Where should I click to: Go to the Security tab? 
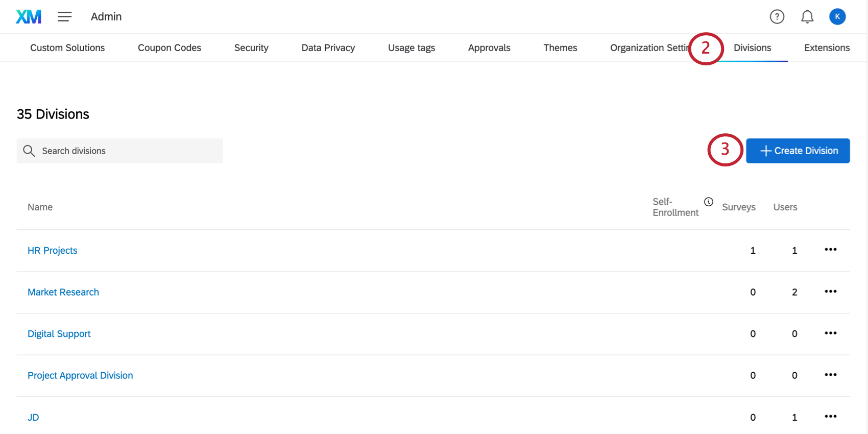251,47
